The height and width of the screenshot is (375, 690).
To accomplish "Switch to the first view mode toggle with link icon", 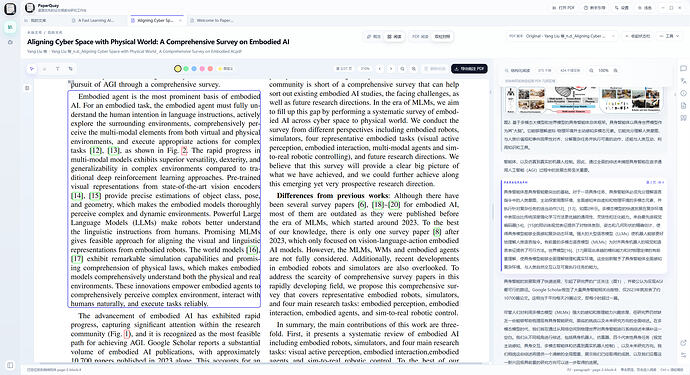I will [x=374, y=37].
